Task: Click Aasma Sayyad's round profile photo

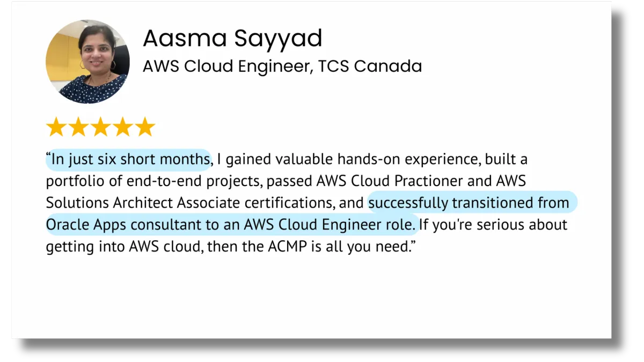Action: coord(87,62)
